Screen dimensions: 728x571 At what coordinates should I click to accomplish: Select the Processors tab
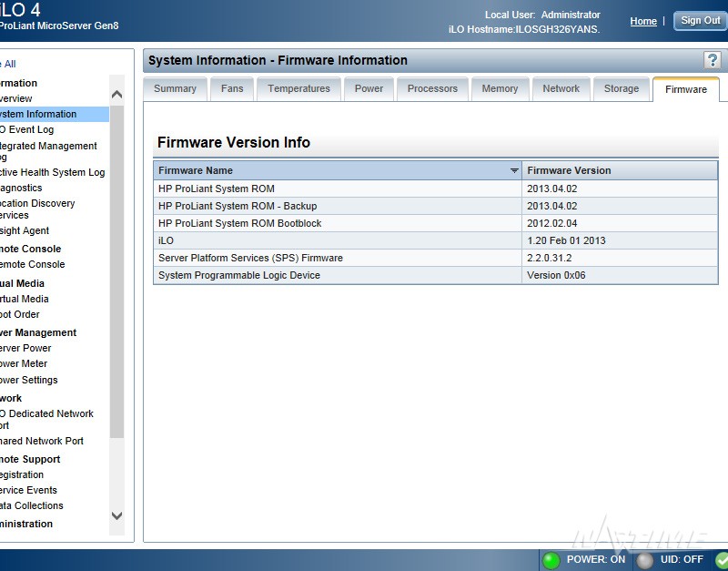point(432,88)
